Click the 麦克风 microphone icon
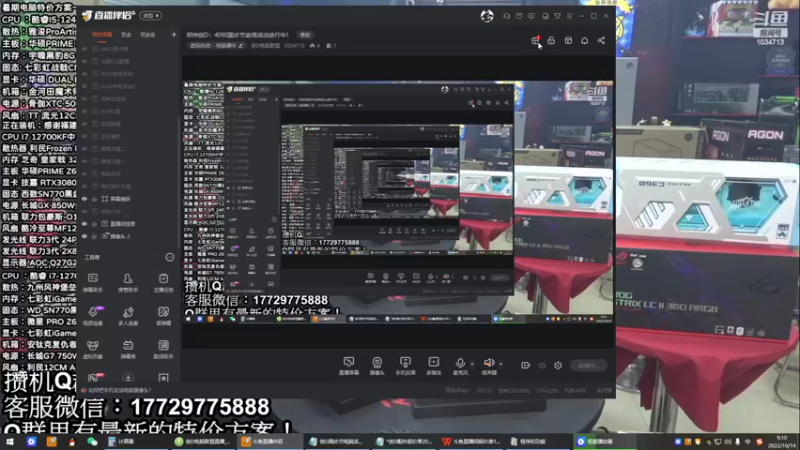 pos(460,363)
